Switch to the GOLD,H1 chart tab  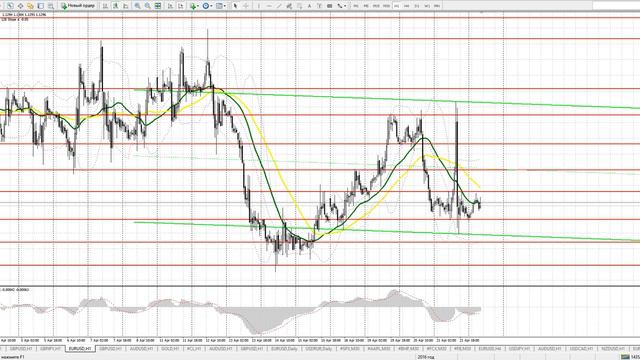coord(170,349)
